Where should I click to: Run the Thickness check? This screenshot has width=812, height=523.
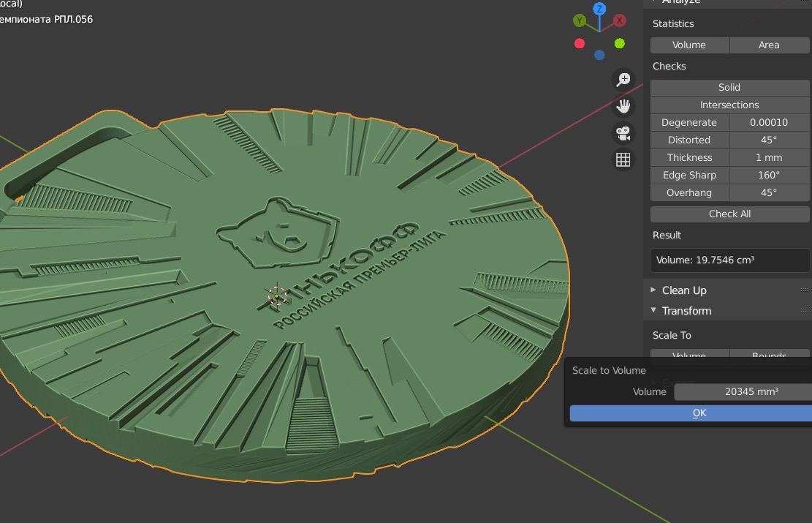689,157
